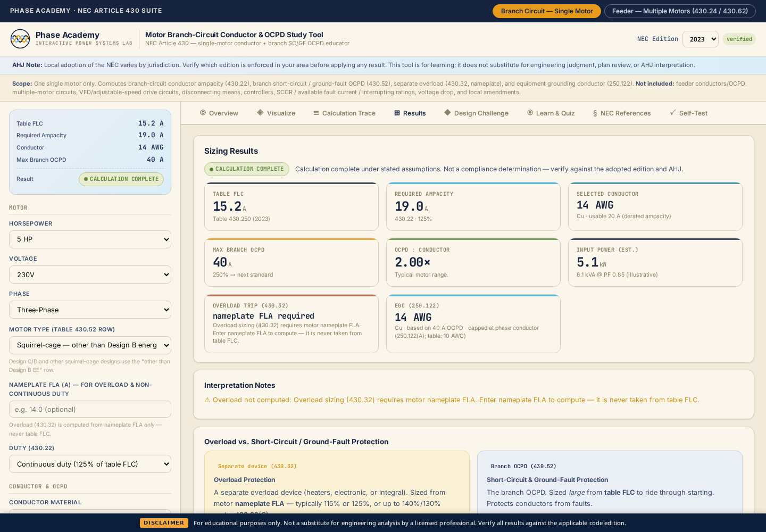The image size is (766, 532).
Task: Switch to the Self-Test tab
Action: pyautogui.click(x=688, y=113)
